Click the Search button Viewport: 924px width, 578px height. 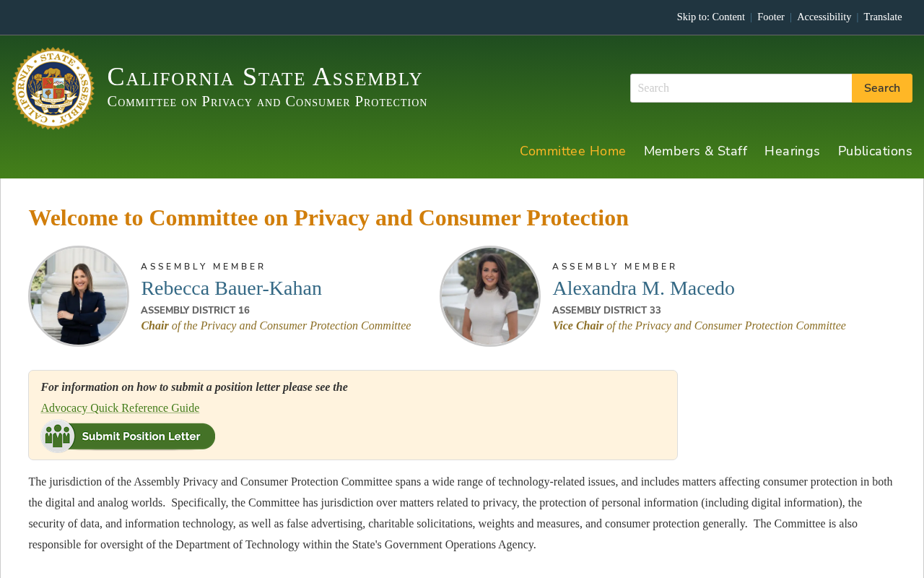881,88
